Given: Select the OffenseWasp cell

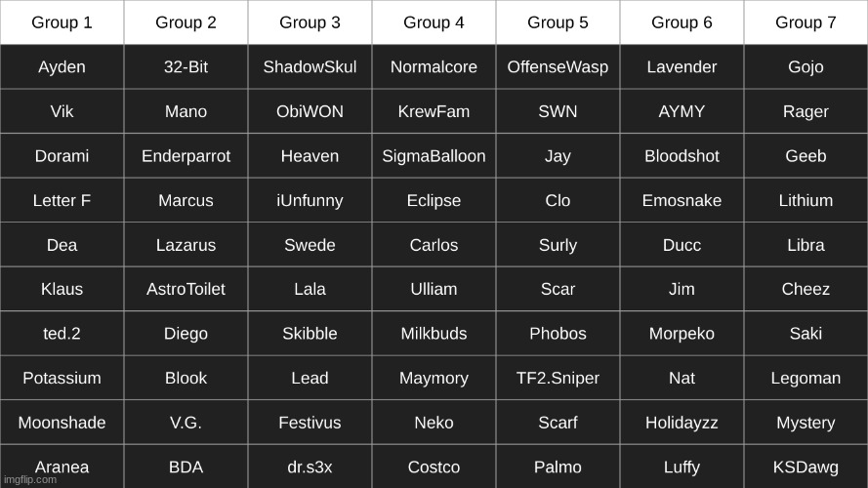Looking at the screenshot, I should 558,67.
